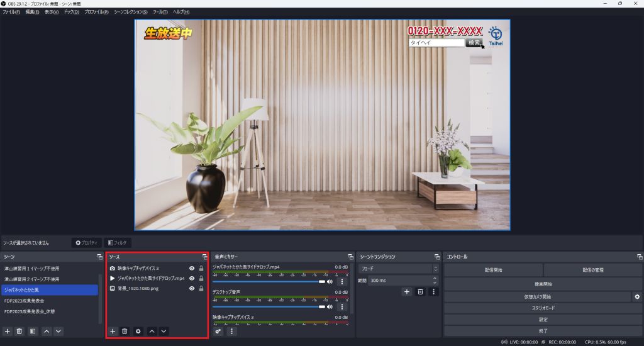Click the camera icon of 映像キャプチャデバイス 3 source
Image resolution: width=644 pixels, height=346 pixels.
pyautogui.click(x=113, y=269)
